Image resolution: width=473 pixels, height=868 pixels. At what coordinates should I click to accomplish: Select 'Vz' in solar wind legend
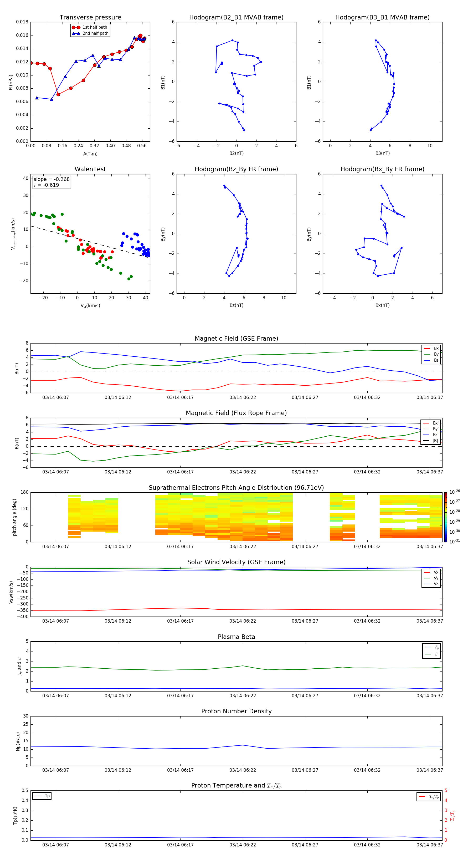(x=431, y=584)
